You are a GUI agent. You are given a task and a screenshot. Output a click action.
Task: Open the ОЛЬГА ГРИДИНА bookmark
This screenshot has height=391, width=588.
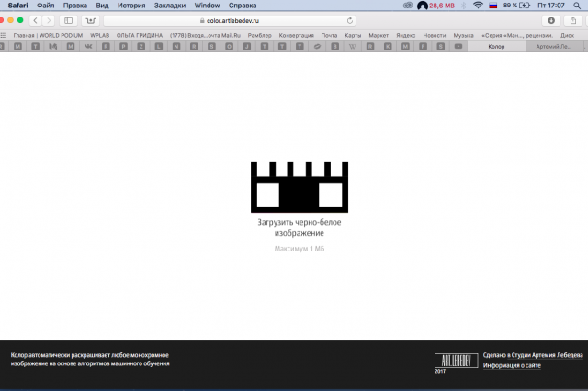pos(140,35)
